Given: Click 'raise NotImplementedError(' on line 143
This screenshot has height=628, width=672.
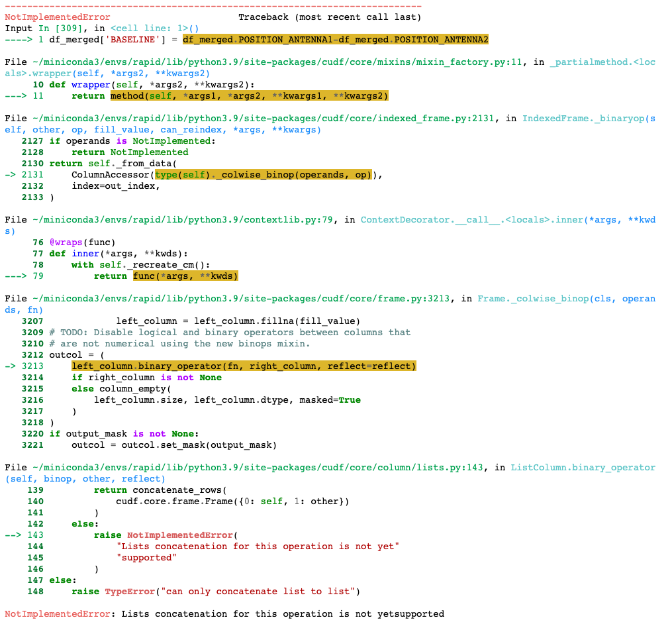Looking at the screenshot, I should [x=166, y=535].
